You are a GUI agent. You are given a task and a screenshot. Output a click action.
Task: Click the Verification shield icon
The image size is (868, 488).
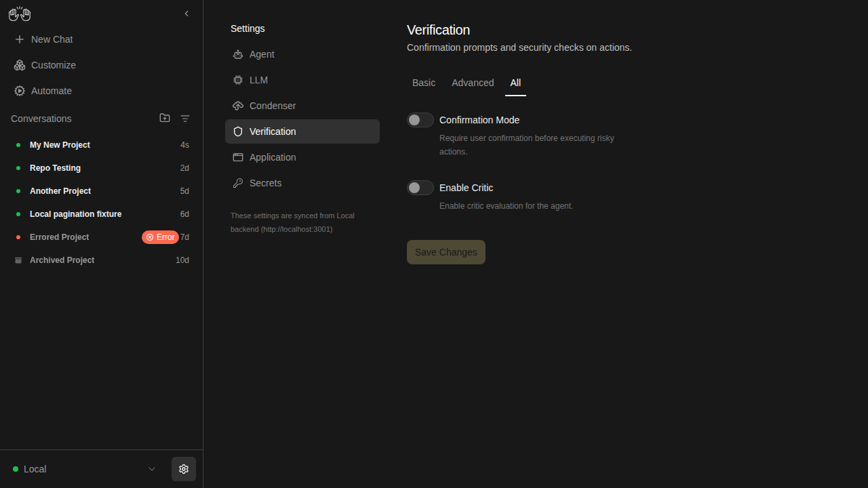click(x=238, y=131)
